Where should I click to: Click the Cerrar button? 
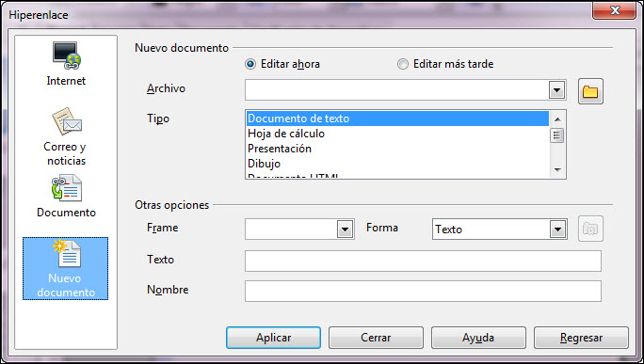point(376,338)
